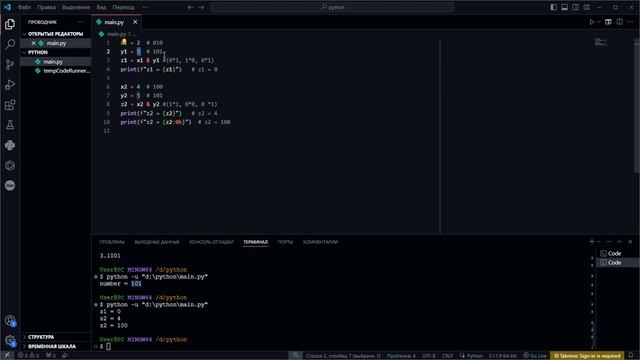Open Source Control view

point(10,64)
